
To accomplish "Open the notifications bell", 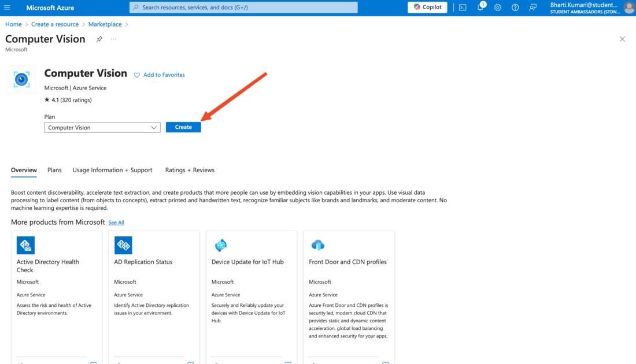I will (x=480, y=8).
